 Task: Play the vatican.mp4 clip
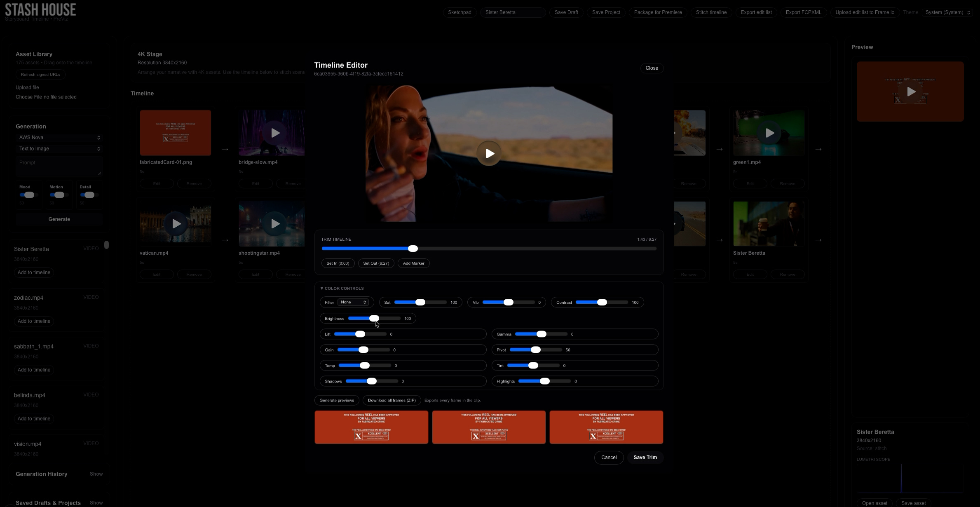[x=176, y=224]
